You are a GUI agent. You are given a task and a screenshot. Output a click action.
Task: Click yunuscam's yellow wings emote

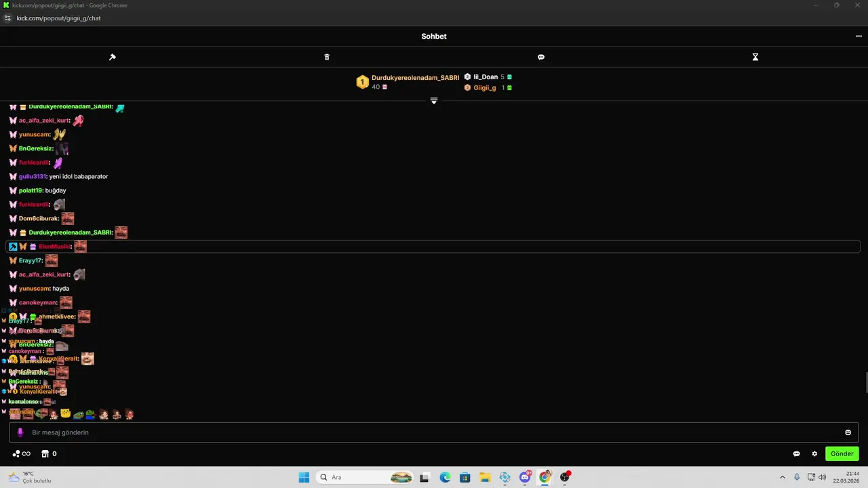click(60, 134)
